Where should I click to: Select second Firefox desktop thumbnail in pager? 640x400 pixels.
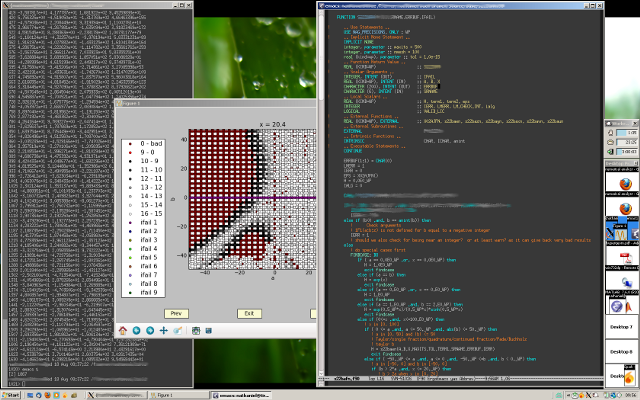click(x=622, y=207)
